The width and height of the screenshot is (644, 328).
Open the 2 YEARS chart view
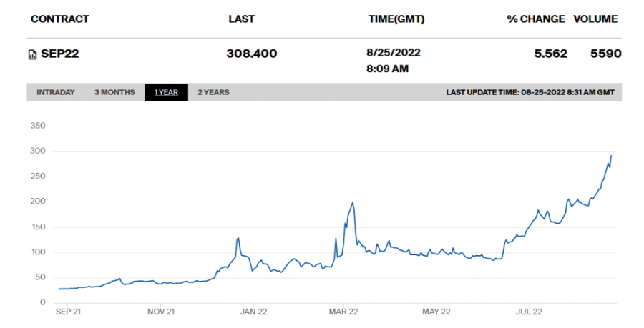[x=213, y=92]
